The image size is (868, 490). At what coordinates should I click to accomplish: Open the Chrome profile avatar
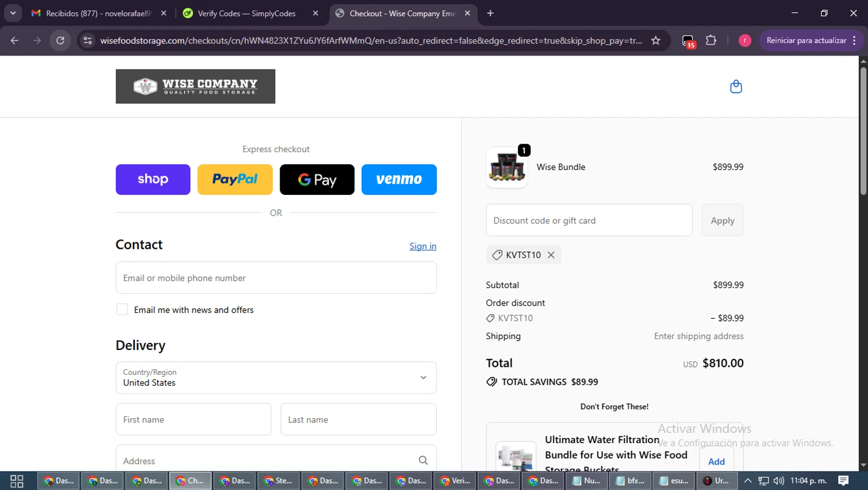pos(745,40)
